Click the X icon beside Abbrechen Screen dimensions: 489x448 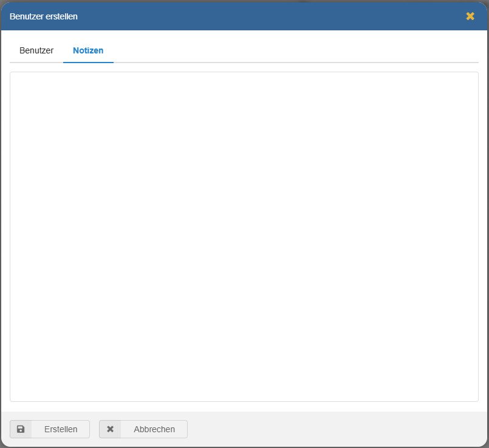click(110, 429)
